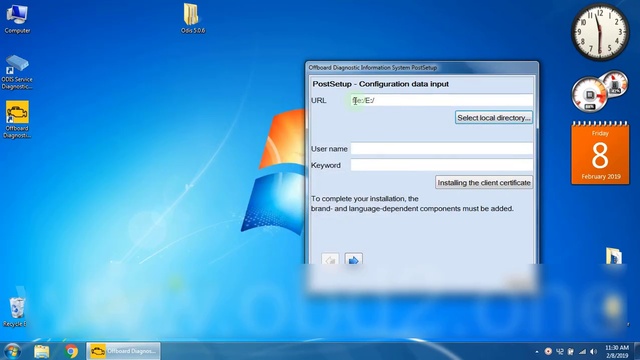Click the Friday 8 calendar gadget
This screenshot has height=360, width=640.
[600, 153]
